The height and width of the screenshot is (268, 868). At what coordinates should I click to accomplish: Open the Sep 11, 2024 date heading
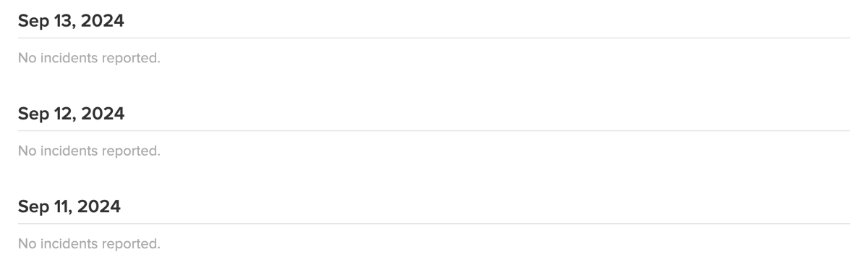(x=69, y=206)
